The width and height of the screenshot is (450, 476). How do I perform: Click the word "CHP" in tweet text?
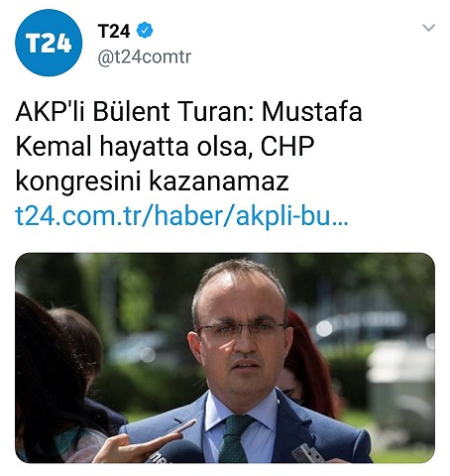(x=287, y=147)
